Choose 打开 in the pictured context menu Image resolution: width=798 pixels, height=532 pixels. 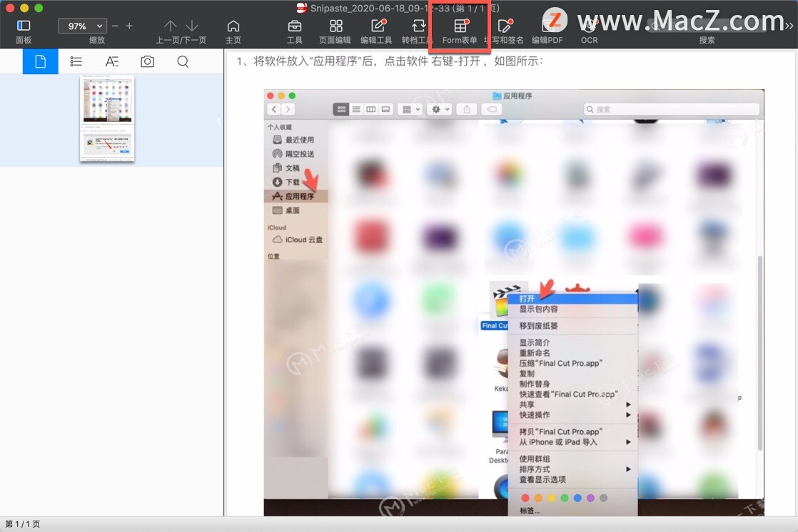[573, 299]
